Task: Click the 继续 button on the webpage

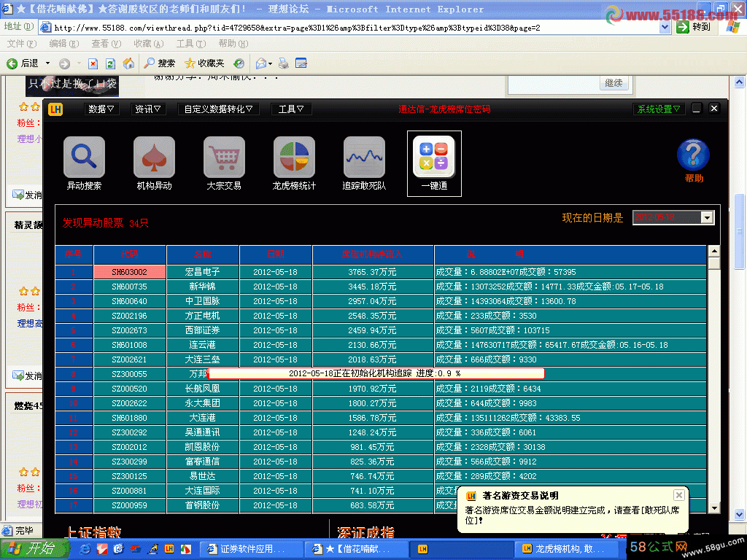Action: [x=614, y=83]
